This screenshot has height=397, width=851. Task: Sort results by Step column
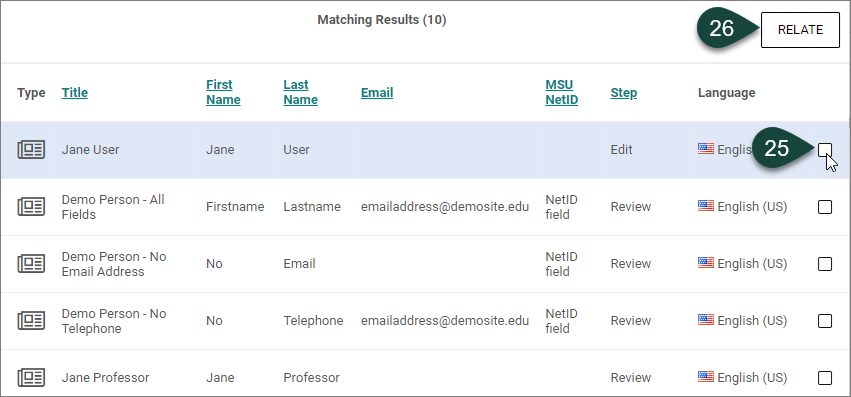coord(624,93)
